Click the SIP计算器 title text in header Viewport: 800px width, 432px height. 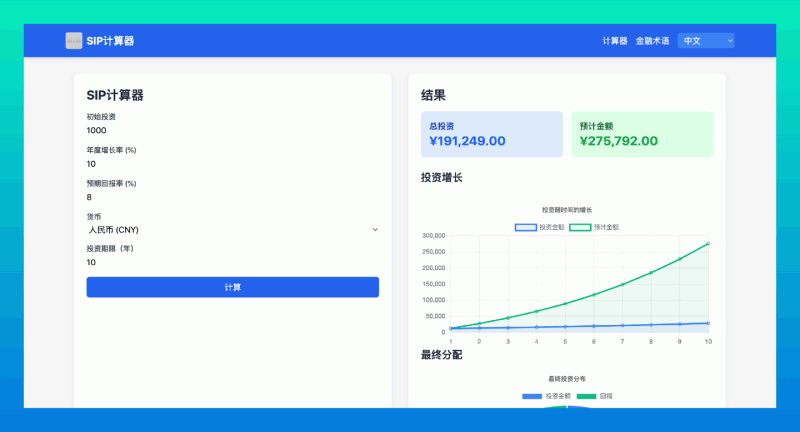[x=110, y=41]
